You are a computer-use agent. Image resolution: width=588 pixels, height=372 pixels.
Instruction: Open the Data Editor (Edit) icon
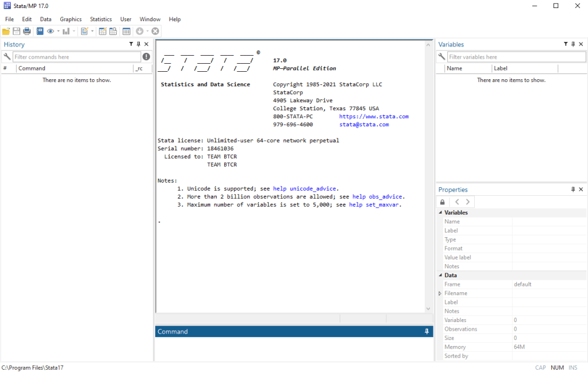[102, 31]
